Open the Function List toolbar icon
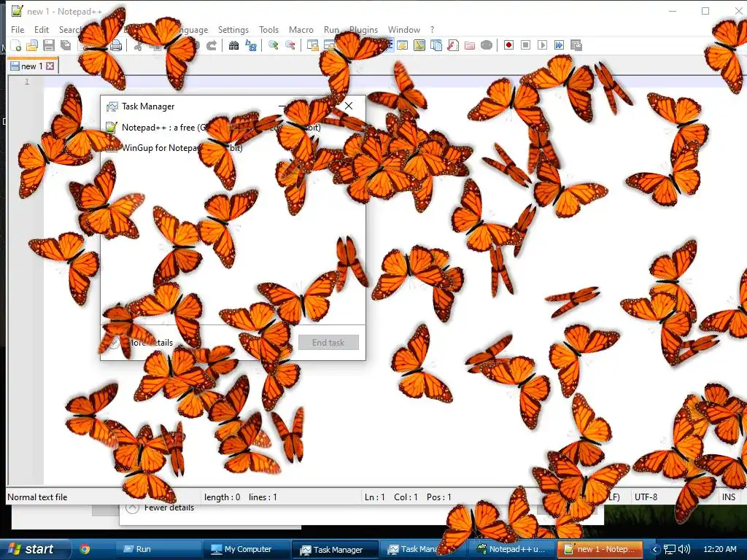 click(x=453, y=45)
